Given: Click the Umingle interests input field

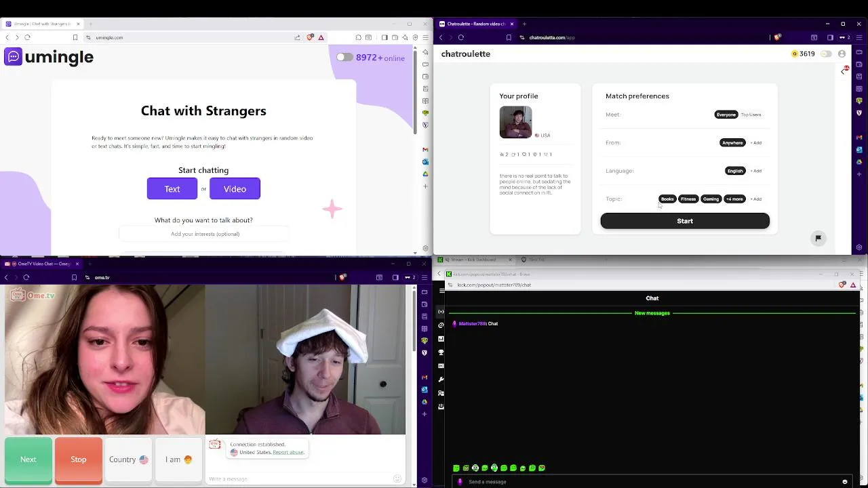Looking at the screenshot, I should click(205, 234).
